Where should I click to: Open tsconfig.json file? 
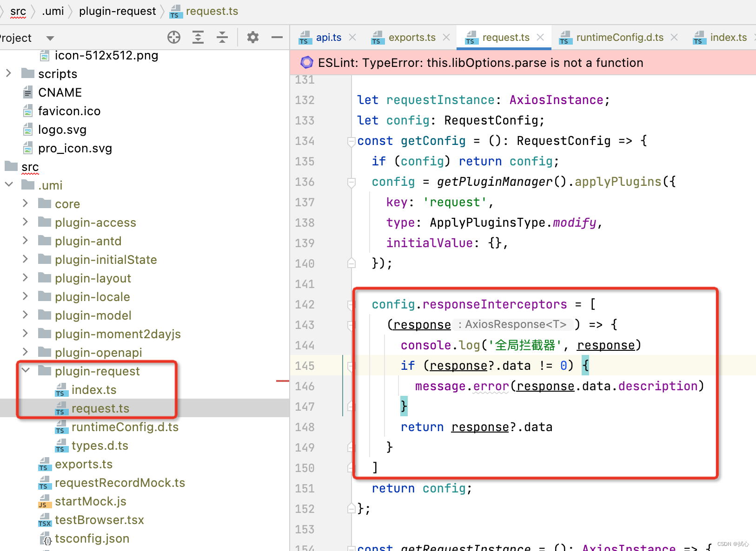coord(92,538)
